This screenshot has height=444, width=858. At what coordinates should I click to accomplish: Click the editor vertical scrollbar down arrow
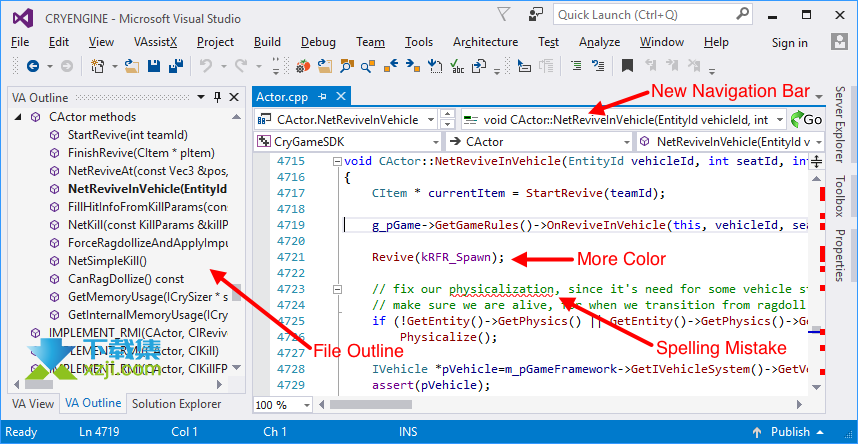click(x=816, y=387)
